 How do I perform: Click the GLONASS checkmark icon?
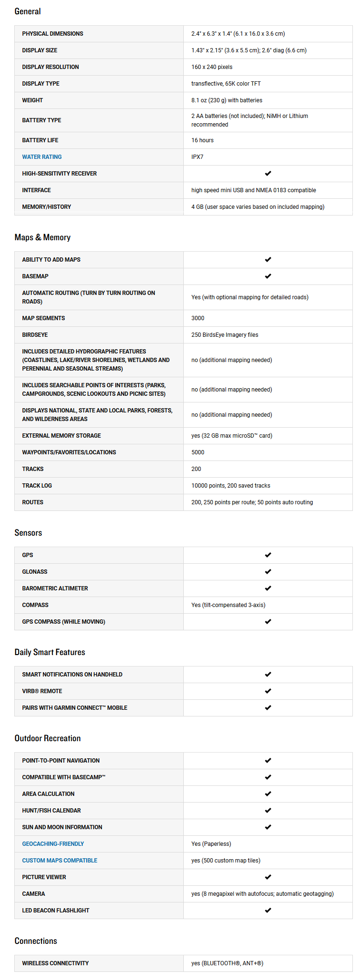(x=268, y=572)
